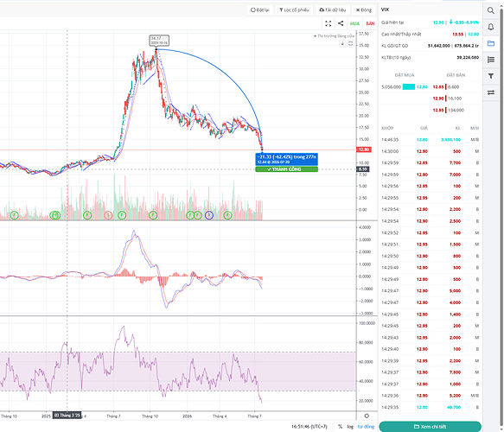Open the list icon in right sidebar

[x=490, y=60]
